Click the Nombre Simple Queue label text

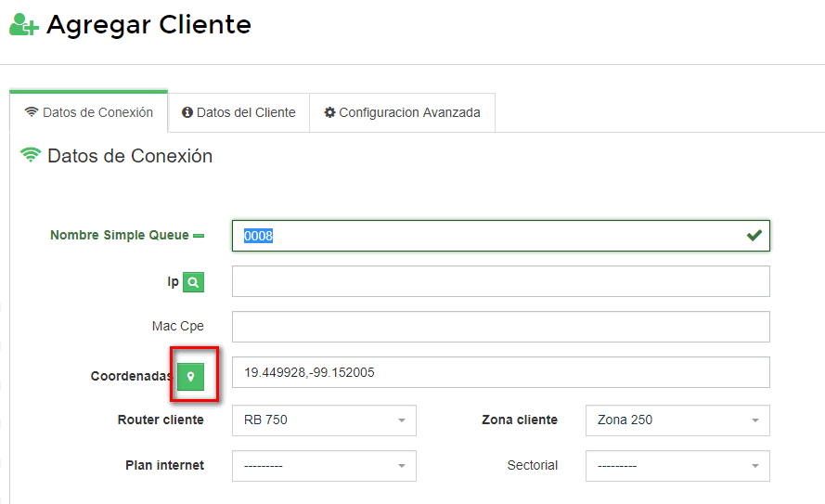[119, 236]
